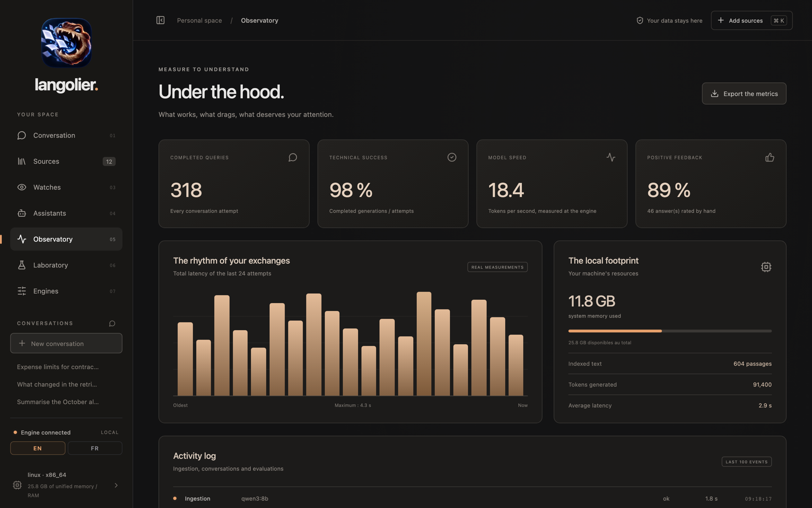Screen dimensions: 812x508
Task: Open 'What changed in the retri...' conversation
Action: click(57, 384)
